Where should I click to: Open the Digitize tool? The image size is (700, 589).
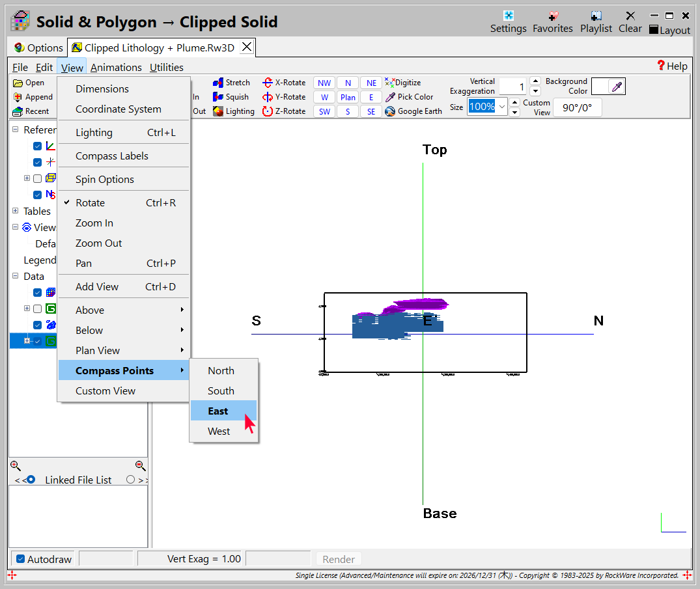tap(390, 83)
